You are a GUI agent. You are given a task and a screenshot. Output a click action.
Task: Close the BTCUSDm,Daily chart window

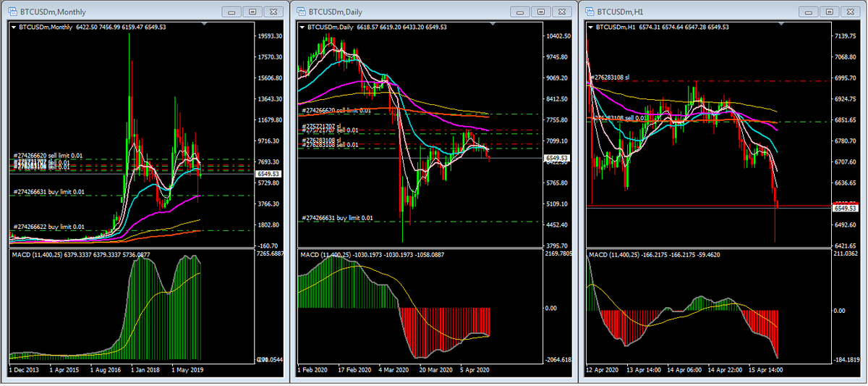coord(563,12)
